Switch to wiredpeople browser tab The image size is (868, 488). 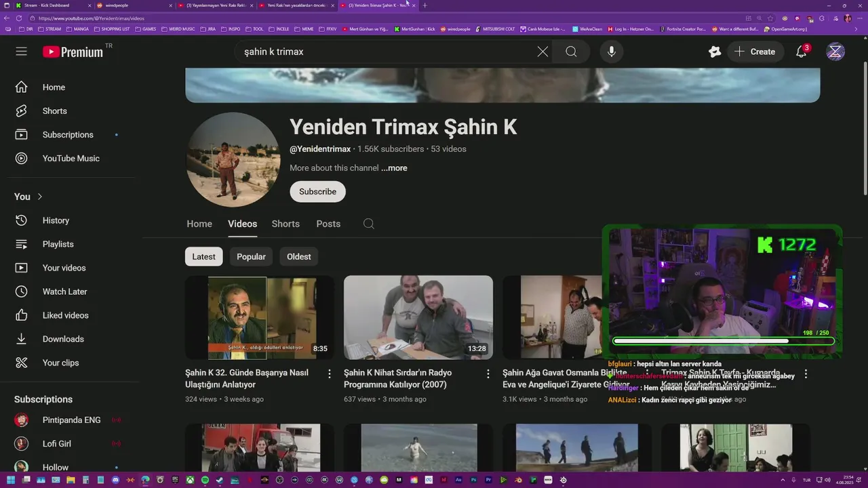134,5
